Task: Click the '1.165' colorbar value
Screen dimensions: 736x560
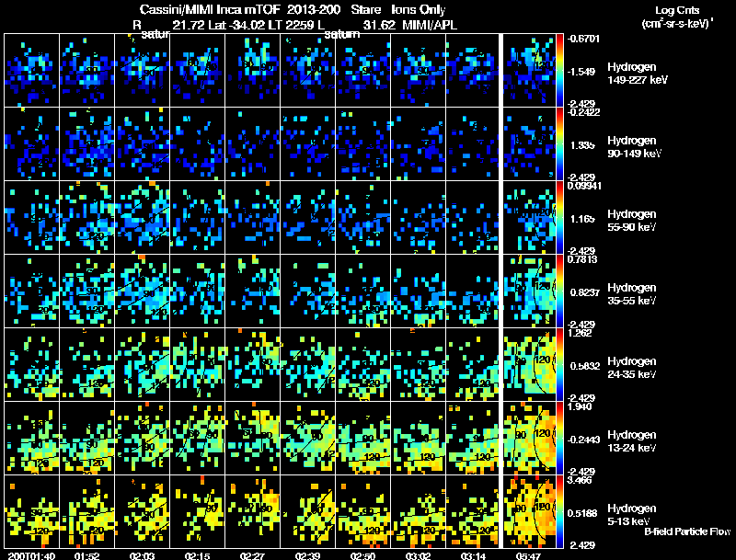Action: coord(582,219)
